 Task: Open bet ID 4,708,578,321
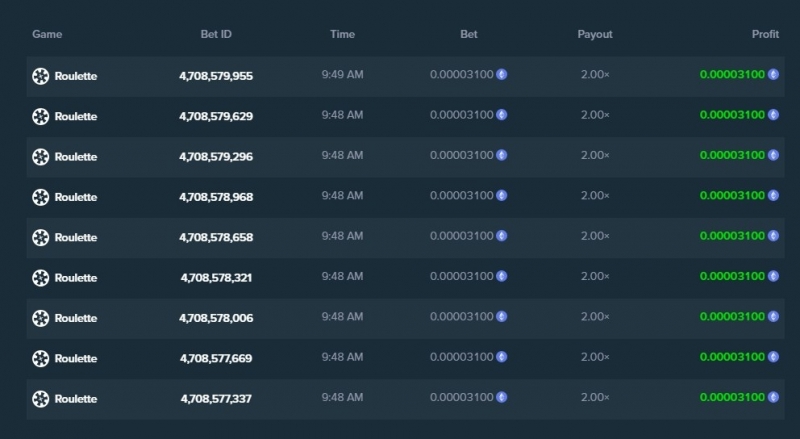click(216, 278)
